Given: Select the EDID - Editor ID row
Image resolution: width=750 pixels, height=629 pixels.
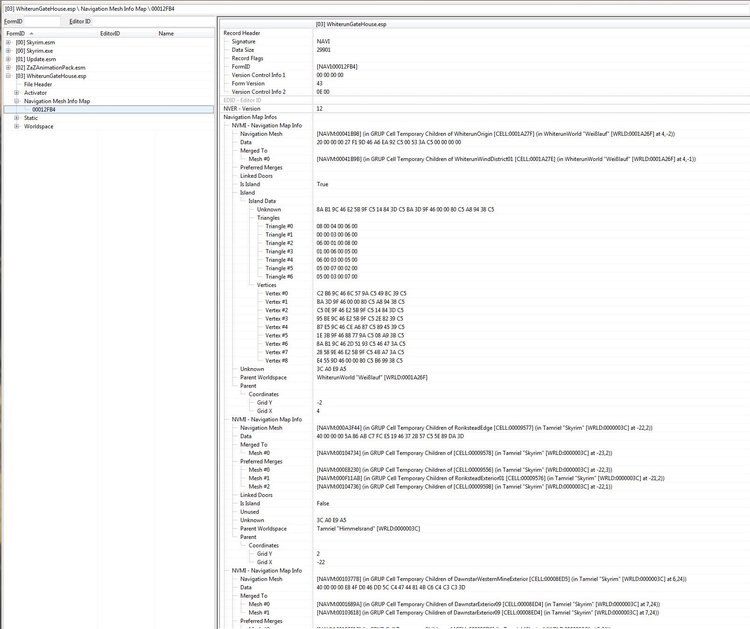Looking at the screenshot, I should [483, 100].
